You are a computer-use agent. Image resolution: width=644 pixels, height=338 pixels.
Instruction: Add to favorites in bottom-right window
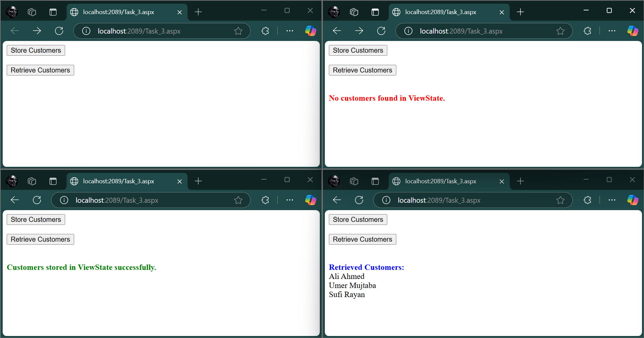pyautogui.click(x=560, y=200)
